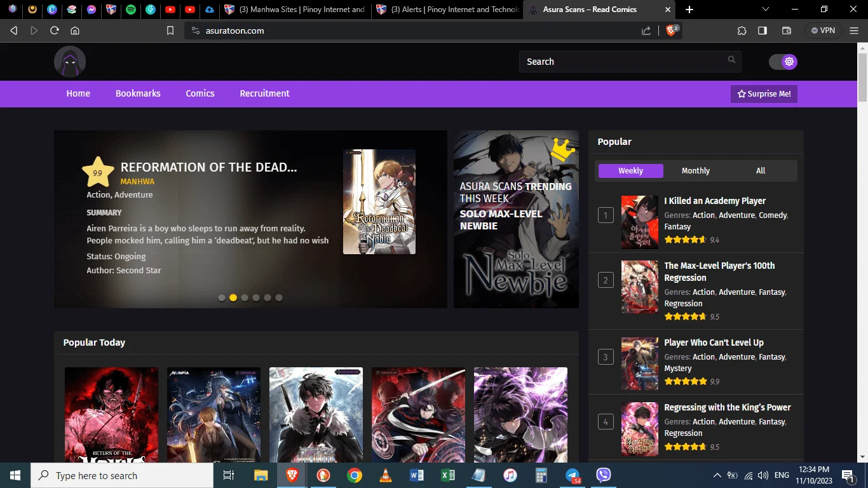Launch VLC media player from the taskbar

[386, 475]
